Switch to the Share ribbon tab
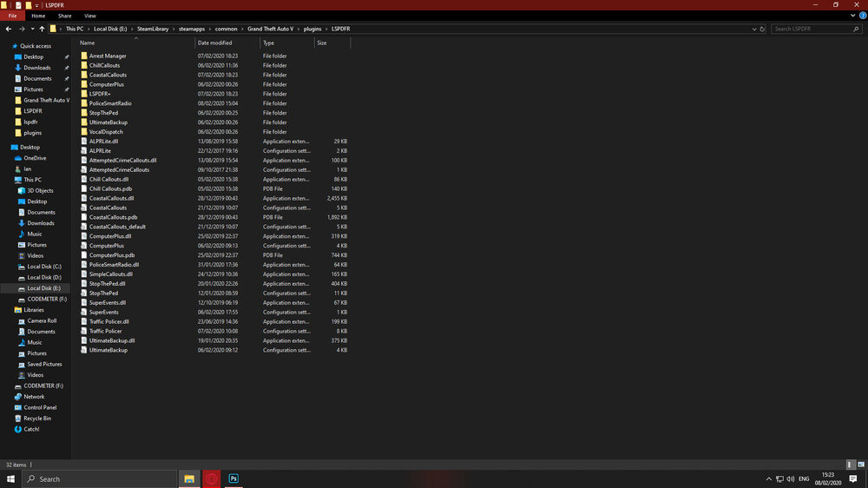 (x=65, y=16)
